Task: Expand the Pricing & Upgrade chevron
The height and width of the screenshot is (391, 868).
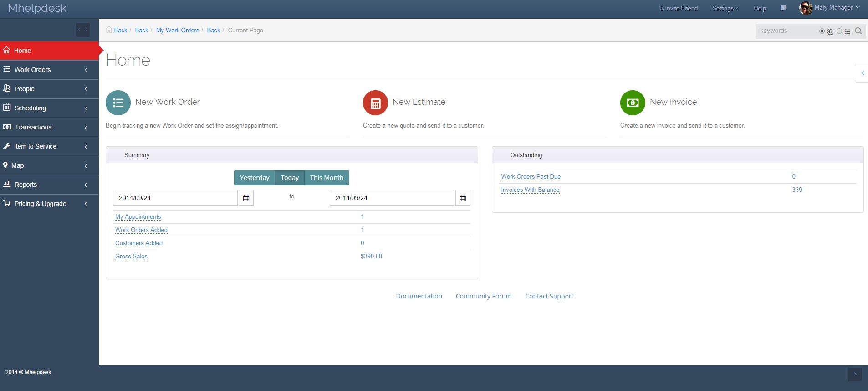Action: click(x=86, y=204)
